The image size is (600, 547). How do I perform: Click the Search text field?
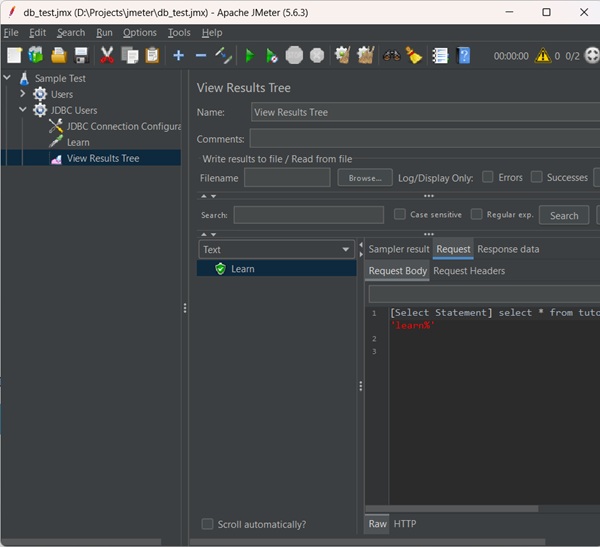308,215
